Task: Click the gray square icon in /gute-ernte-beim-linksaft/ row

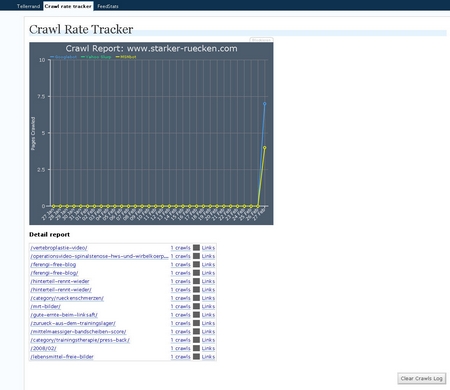Action: (196, 315)
